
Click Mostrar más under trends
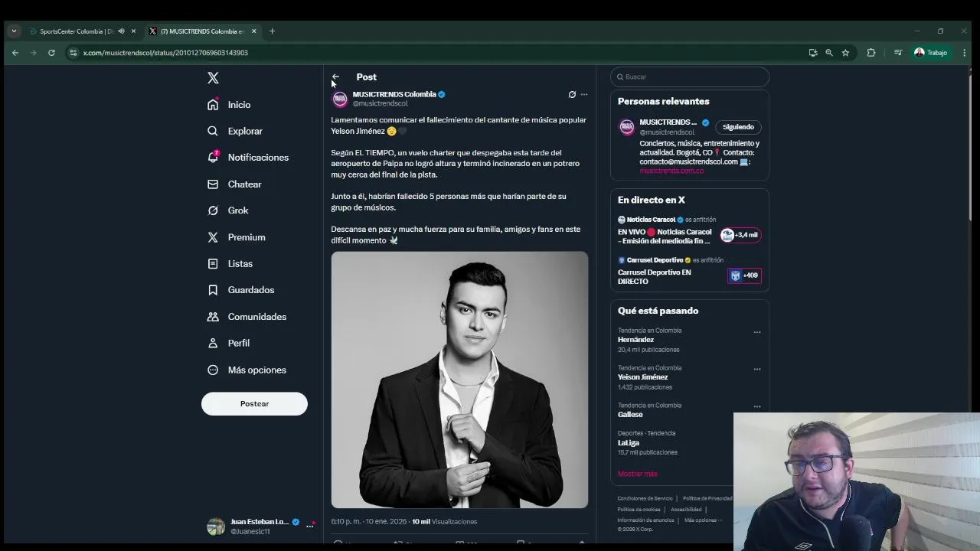tap(638, 474)
